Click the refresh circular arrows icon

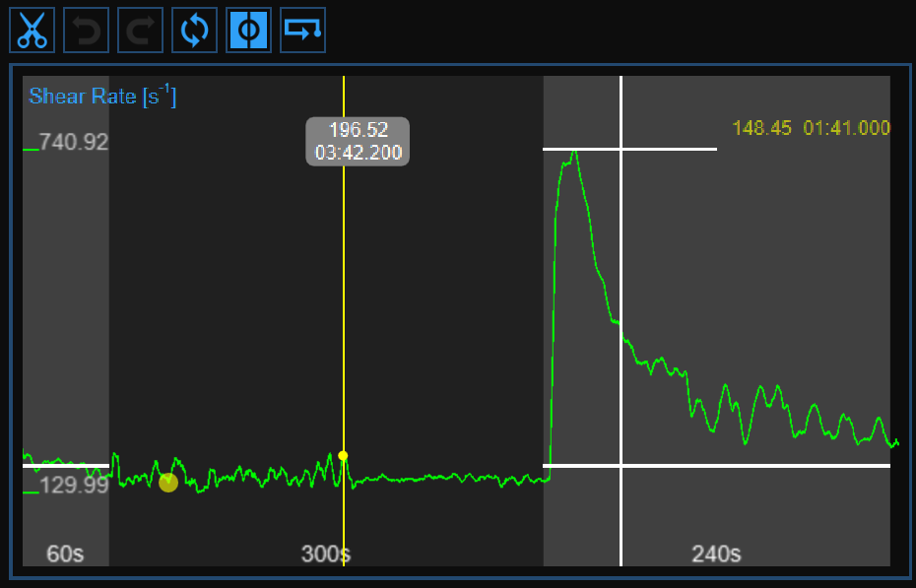point(194,31)
